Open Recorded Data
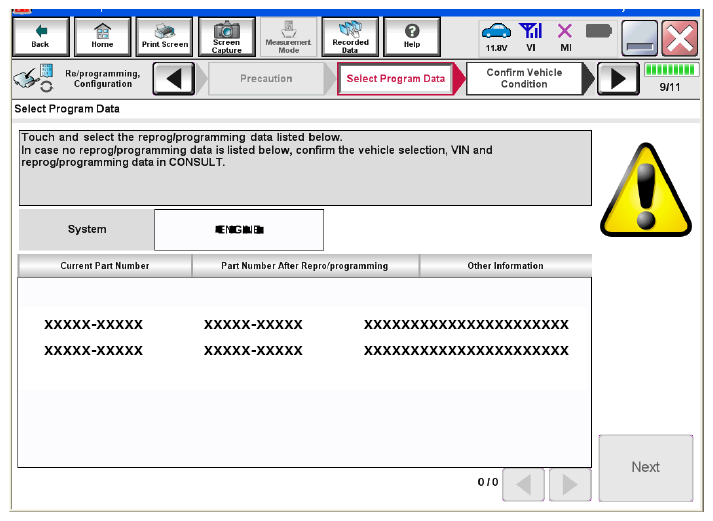713x521 pixels. coord(350,36)
